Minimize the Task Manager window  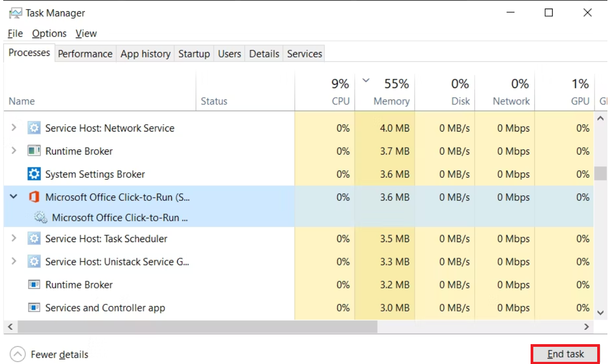pos(510,12)
